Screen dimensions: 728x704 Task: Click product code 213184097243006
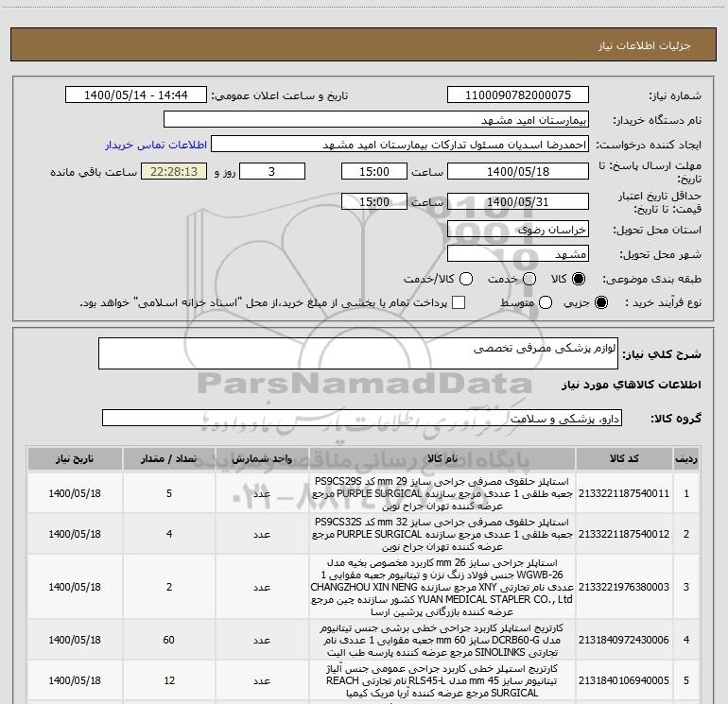point(624,640)
